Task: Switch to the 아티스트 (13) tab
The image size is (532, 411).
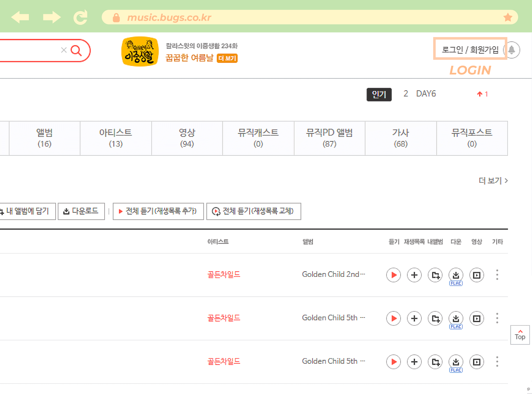Action: click(x=115, y=138)
